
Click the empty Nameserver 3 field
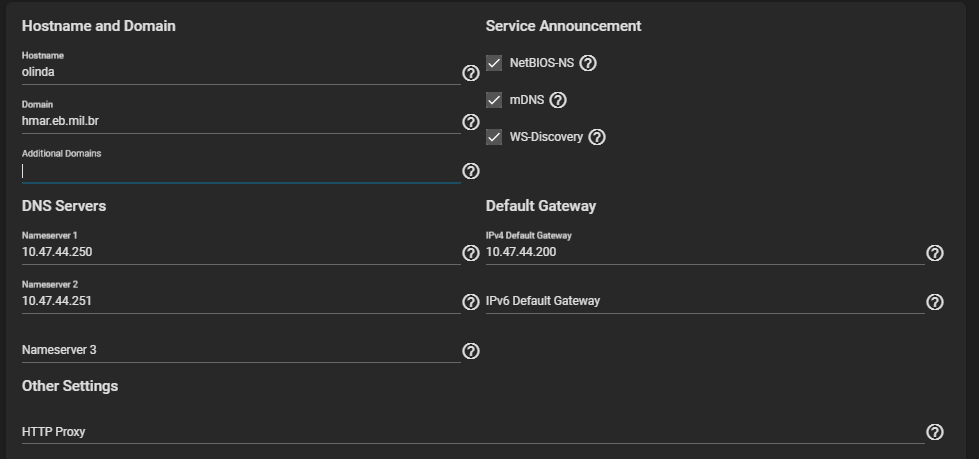[240, 350]
